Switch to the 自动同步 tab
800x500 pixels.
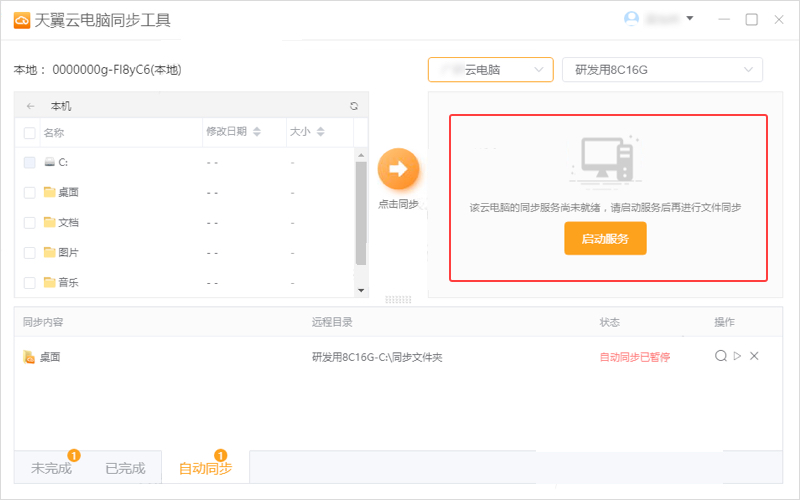click(206, 468)
